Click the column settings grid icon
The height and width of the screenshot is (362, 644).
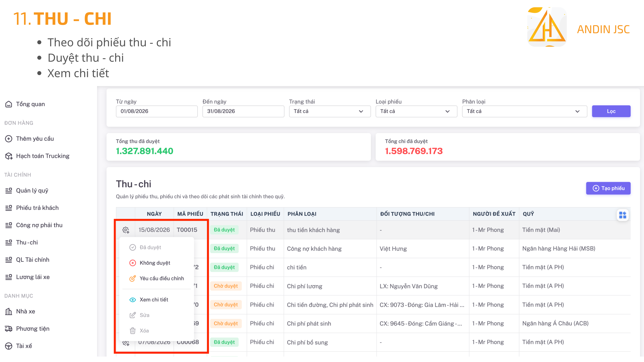point(623,215)
